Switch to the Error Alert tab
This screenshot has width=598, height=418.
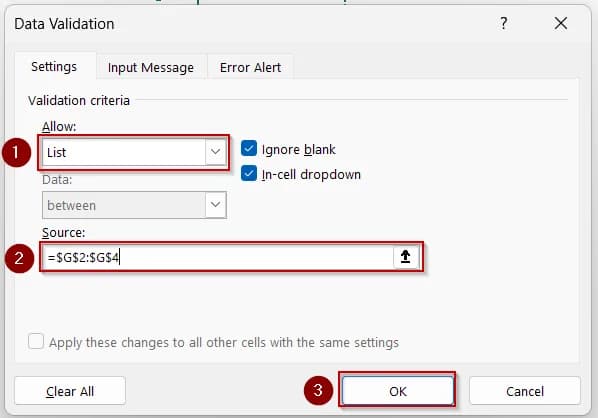[251, 68]
